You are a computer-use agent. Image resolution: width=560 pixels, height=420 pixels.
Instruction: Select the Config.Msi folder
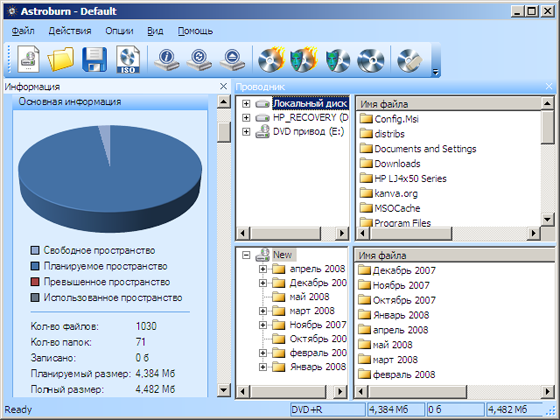(x=396, y=119)
